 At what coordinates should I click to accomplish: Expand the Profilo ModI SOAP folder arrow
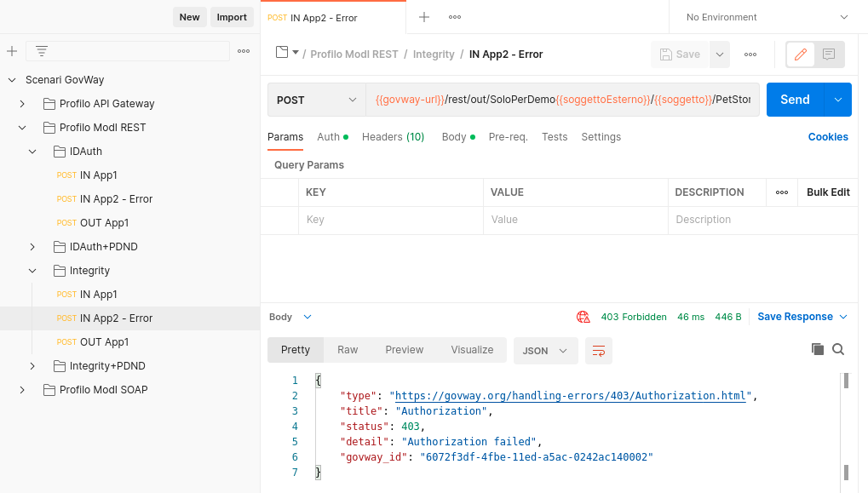(x=22, y=390)
